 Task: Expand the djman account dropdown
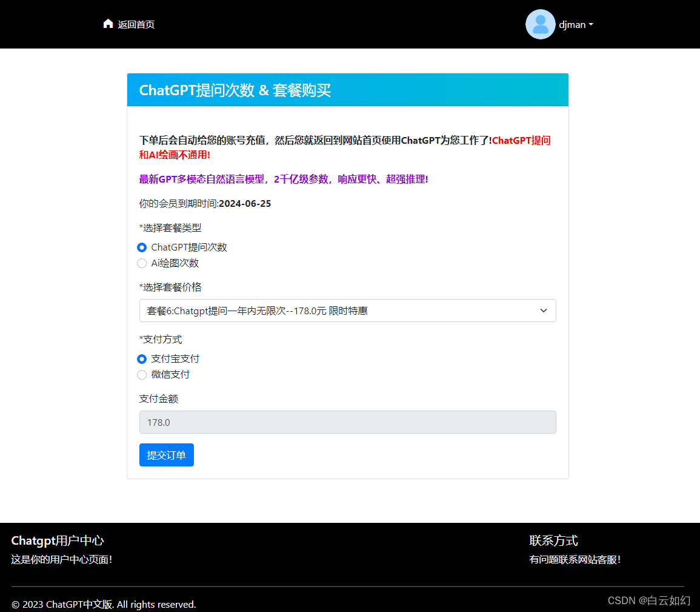click(576, 25)
